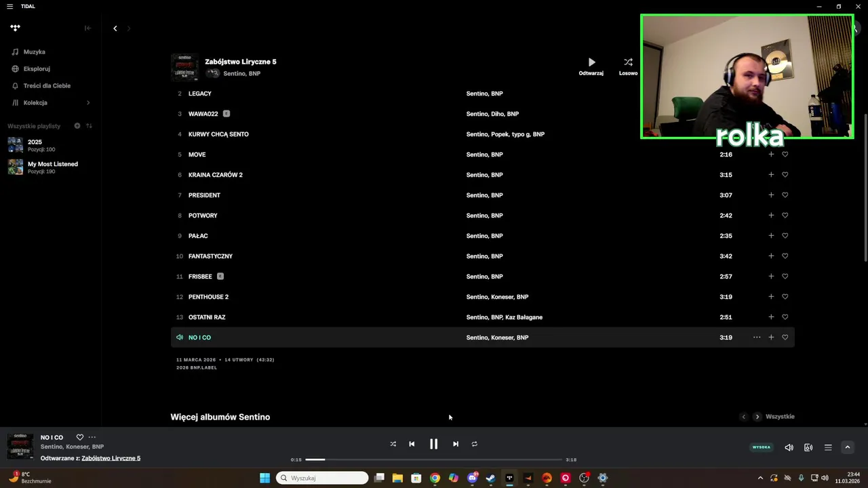Click the Wszystkie link for more albums
This screenshot has height=488, width=868.
(x=780, y=417)
